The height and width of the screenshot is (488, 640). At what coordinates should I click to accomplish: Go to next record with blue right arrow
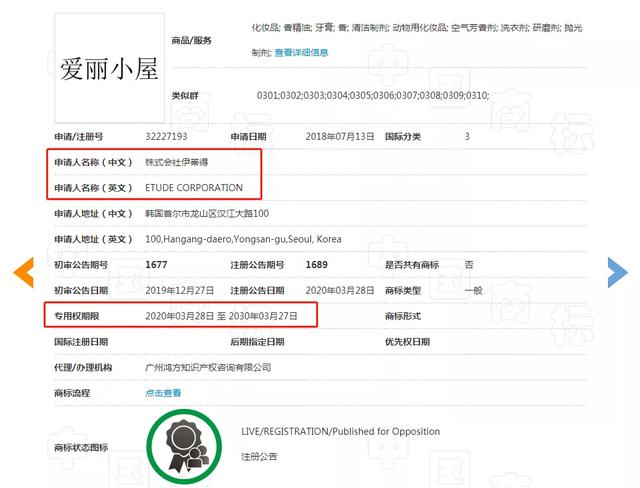[x=618, y=273]
